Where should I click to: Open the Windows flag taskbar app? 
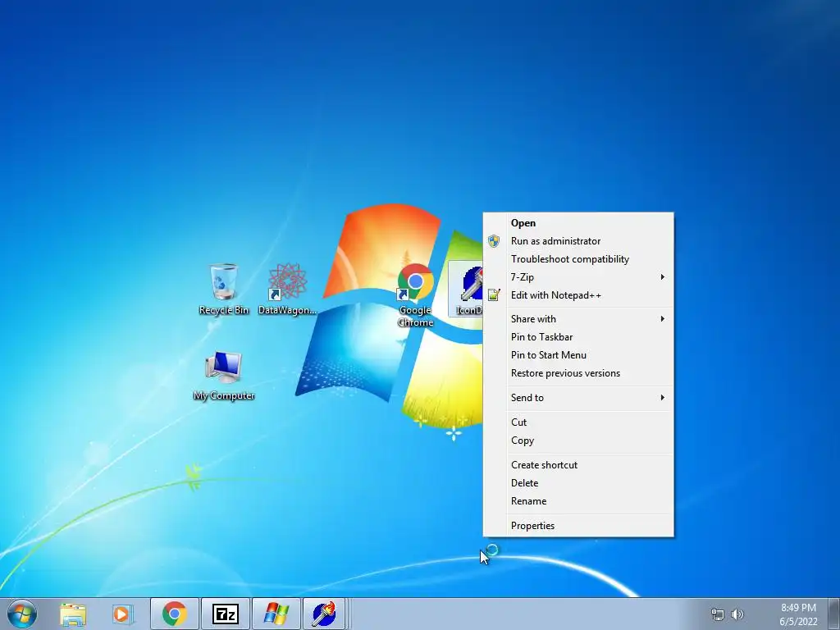click(x=276, y=614)
